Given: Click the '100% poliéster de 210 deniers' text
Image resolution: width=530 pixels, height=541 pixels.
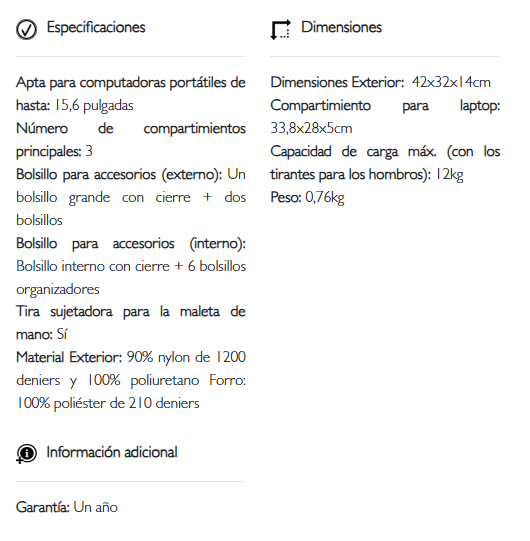Looking at the screenshot, I should coord(108,403).
